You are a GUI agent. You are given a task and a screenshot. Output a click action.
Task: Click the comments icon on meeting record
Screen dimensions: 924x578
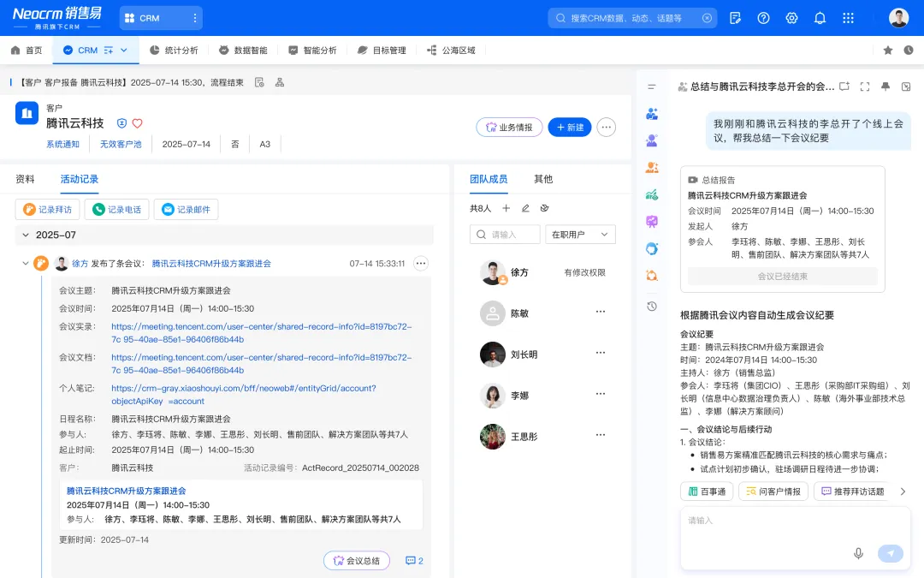tap(414, 561)
